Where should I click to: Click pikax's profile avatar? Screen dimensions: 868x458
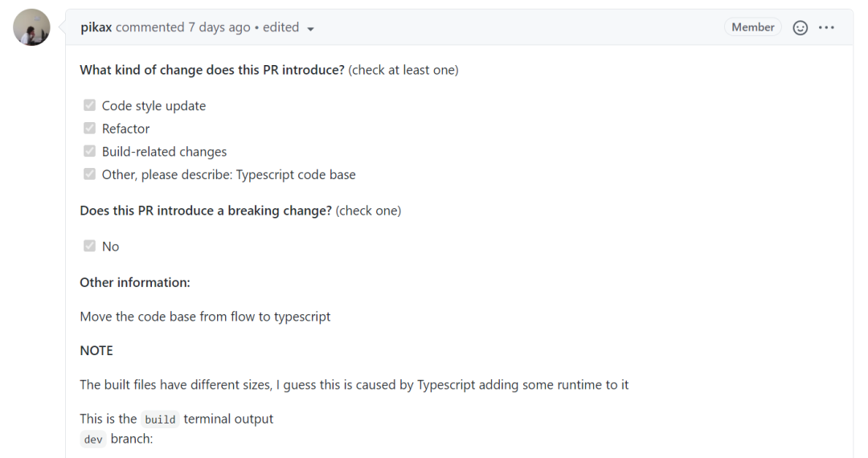32,27
